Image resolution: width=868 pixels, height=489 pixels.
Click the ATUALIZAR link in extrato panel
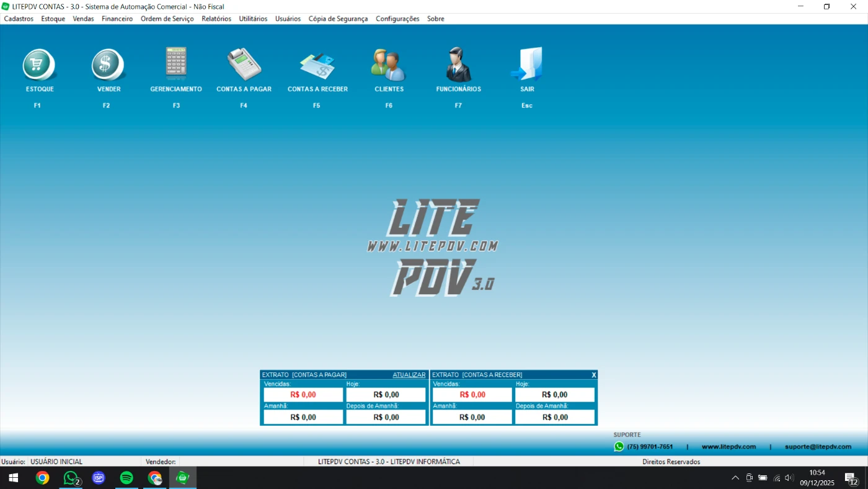tap(409, 375)
